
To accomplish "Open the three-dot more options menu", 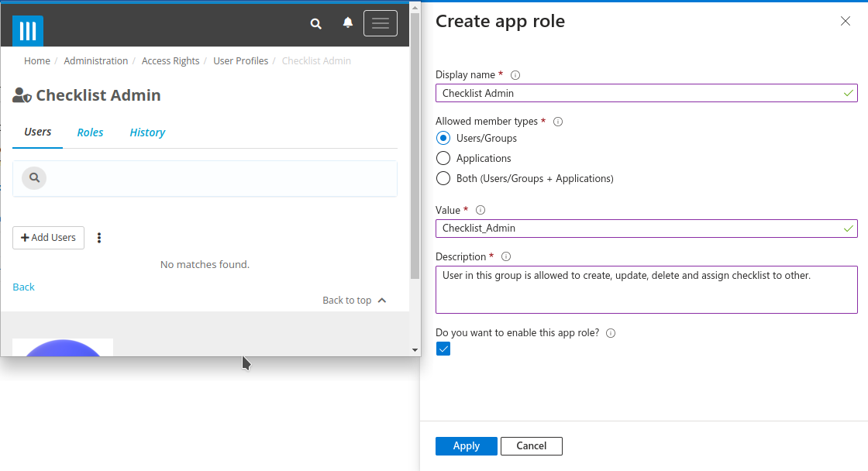I will pyautogui.click(x=99, y=238).
